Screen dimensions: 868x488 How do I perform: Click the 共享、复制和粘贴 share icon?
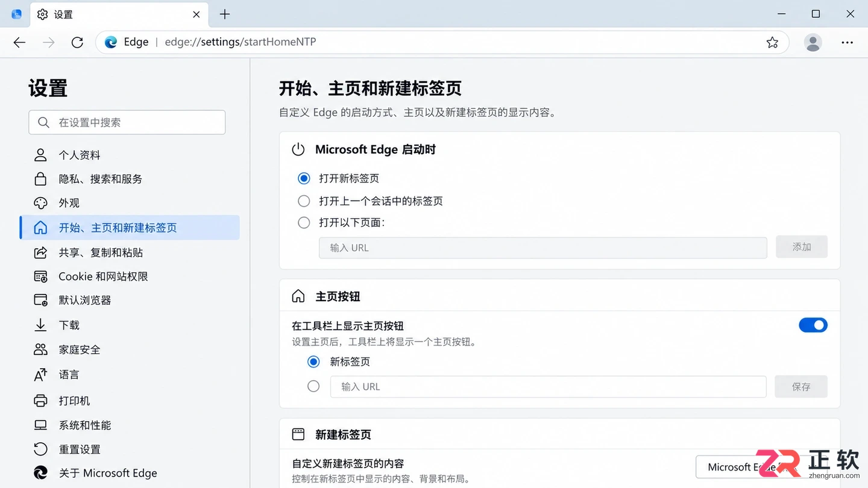pyautogui.click(x=40, y=252)
